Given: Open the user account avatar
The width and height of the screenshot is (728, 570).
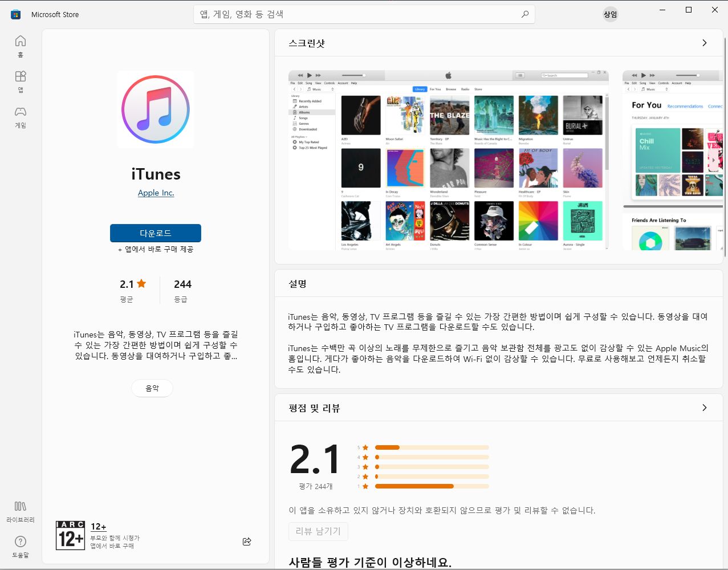Looking at the screenshot, I should [611, 14].
